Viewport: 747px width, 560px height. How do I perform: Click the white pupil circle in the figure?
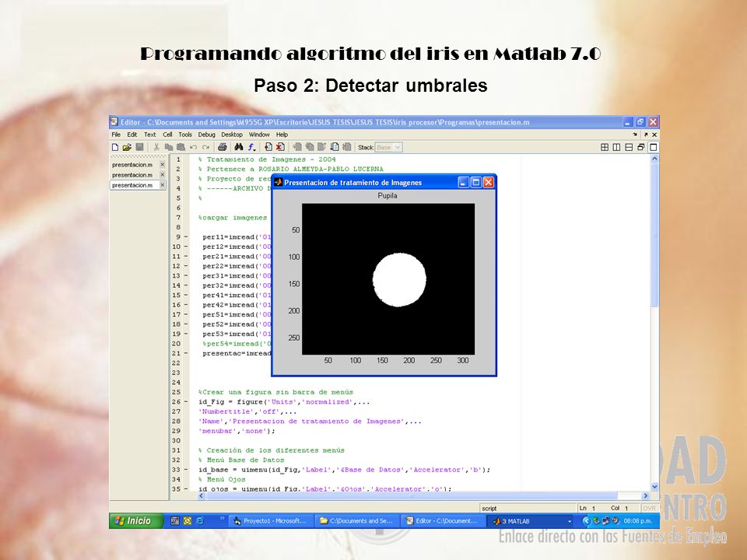pos(399,280)
